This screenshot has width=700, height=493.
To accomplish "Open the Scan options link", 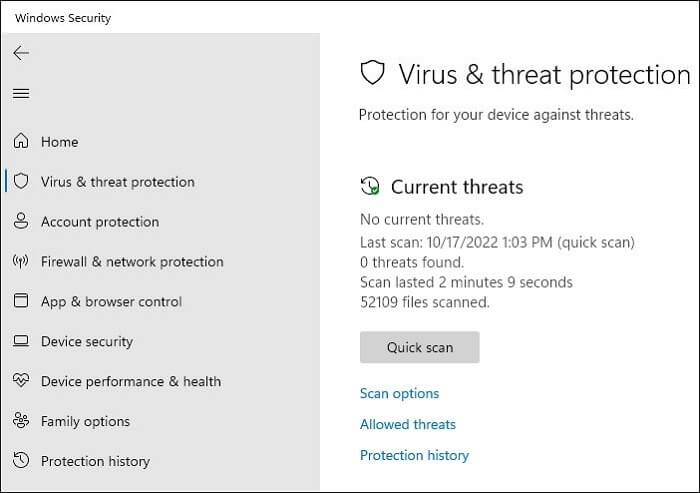I will (x=399, y=394).
